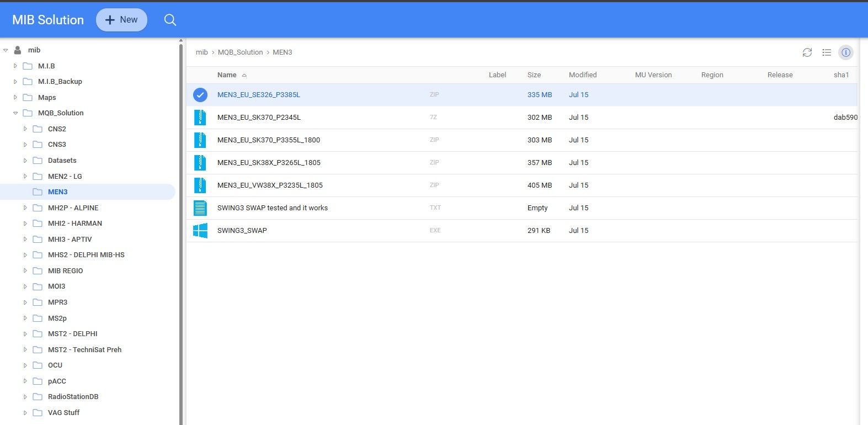Uncheck the selected MEN3_EU_SE326_P3385L file
The image size is (868, 425).
point(200,95)
